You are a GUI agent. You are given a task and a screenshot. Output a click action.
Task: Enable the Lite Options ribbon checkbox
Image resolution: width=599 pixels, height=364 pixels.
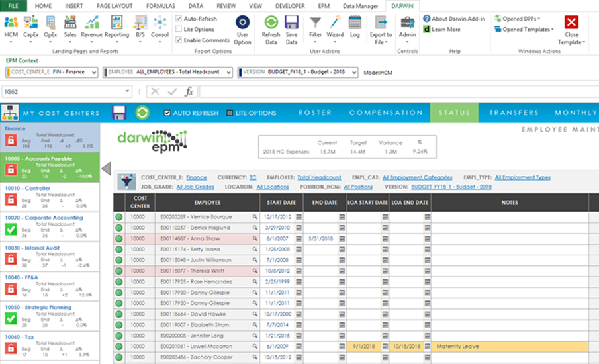(179, 29)
